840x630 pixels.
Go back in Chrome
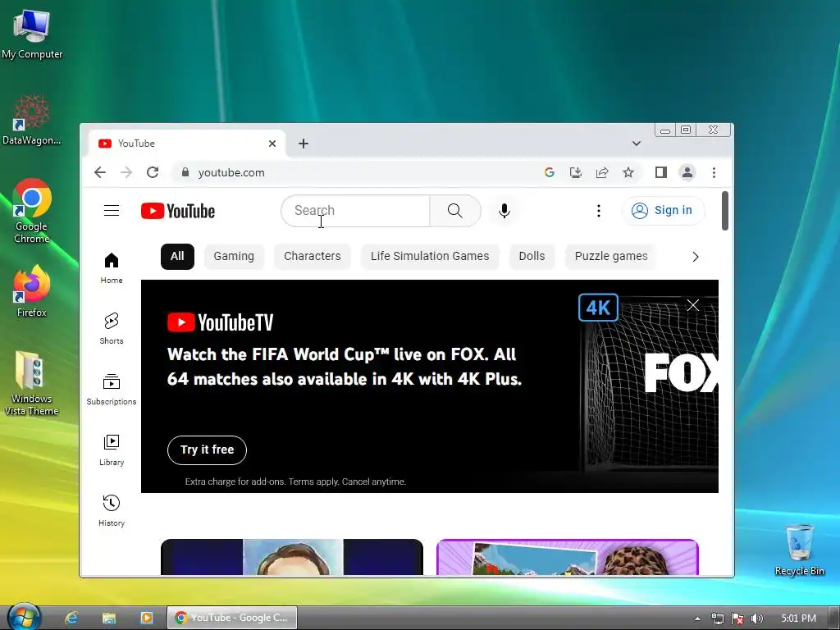click(x=100, y=172)
